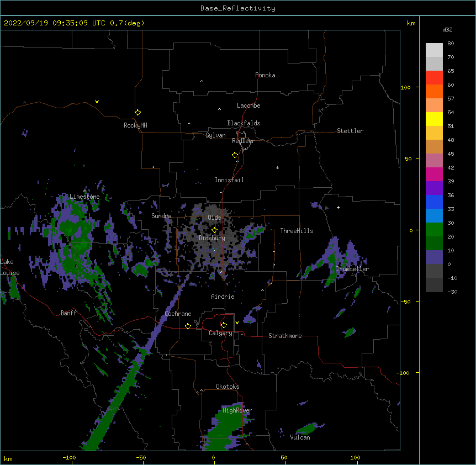Click the Olds label
This screenshot has width=476, height=465.
[214, 218]
